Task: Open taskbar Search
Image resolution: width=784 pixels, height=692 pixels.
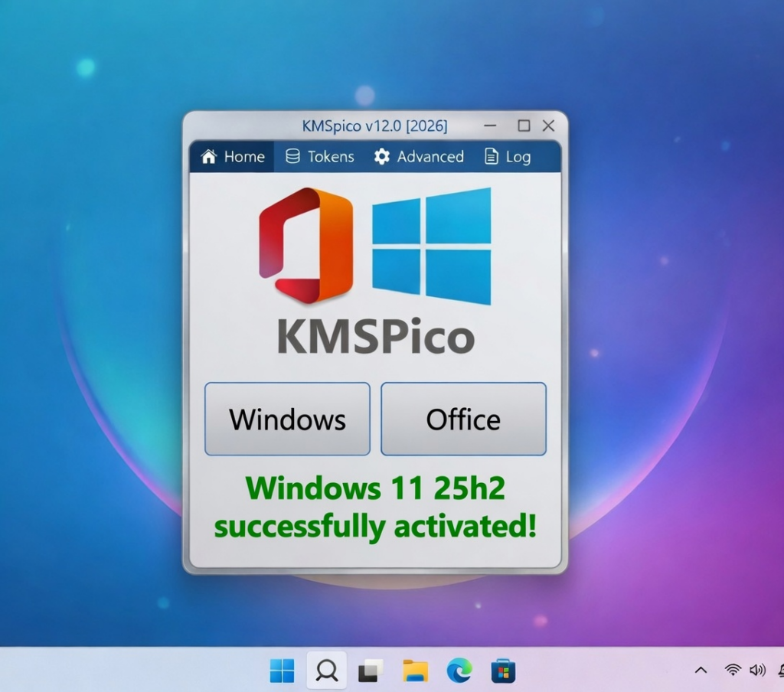Action: tap(326, 671)
